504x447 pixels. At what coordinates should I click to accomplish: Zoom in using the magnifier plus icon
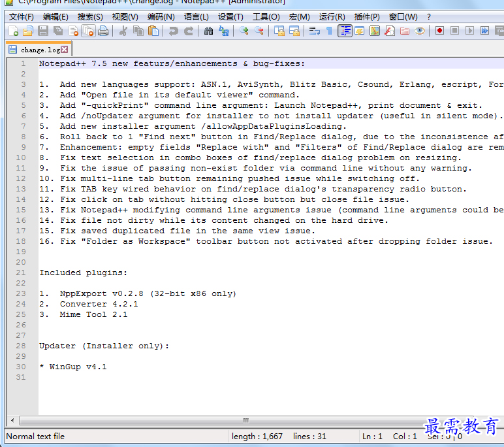(x=244, y=31)
